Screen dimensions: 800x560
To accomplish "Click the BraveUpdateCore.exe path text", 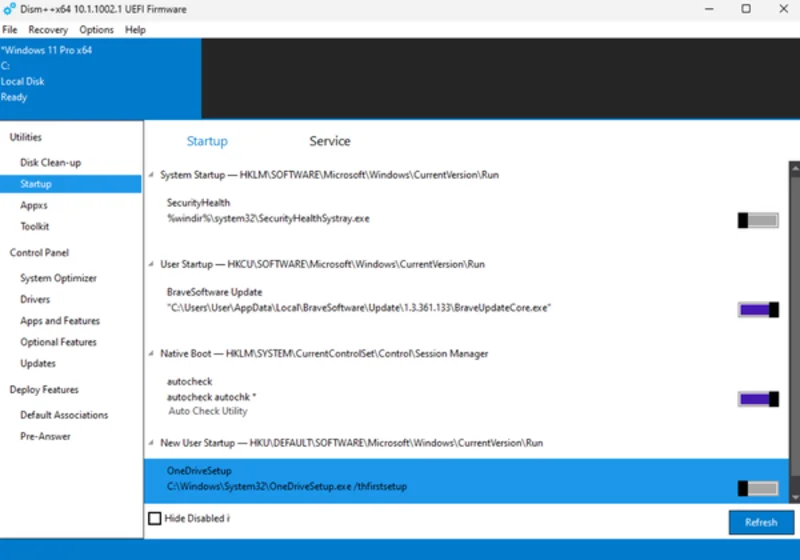I will [x=359, y=308].
